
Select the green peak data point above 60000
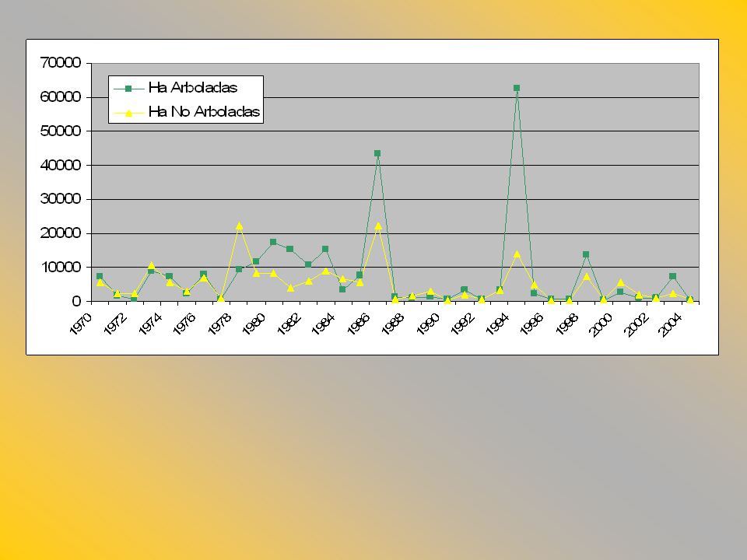click(517, 88)
